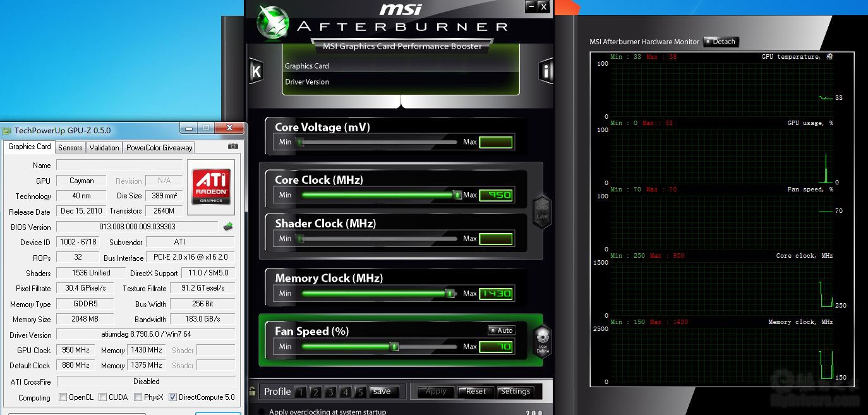Click the lock icon beside Profile

[253, 391]
